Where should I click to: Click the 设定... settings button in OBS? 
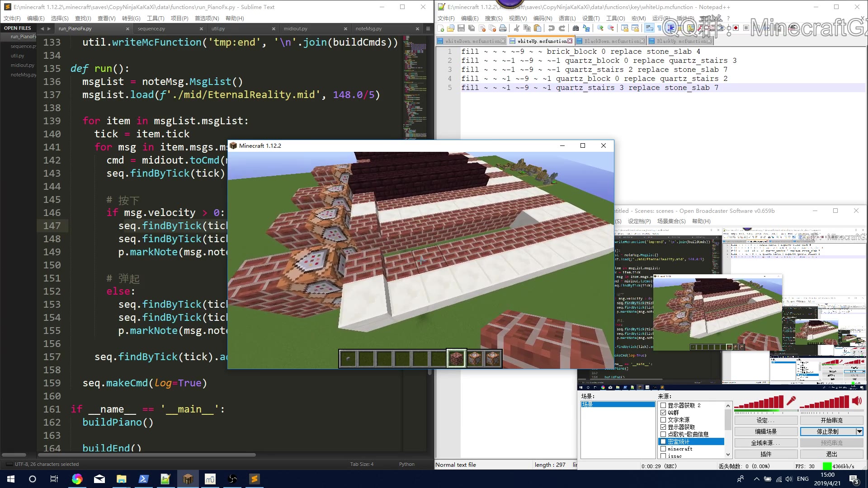[765, 420]
